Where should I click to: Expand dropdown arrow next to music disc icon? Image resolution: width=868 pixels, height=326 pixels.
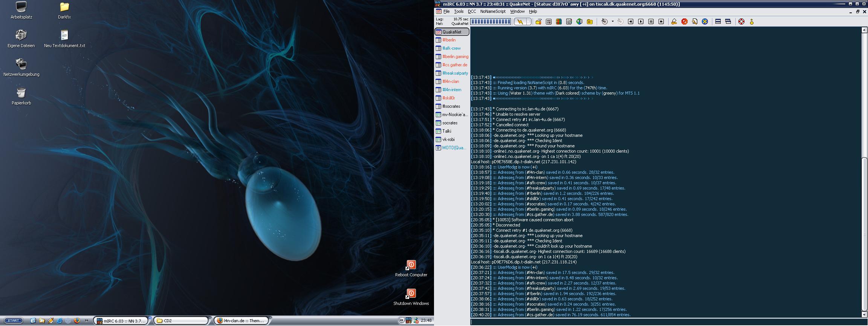click(x=613, y=22)
